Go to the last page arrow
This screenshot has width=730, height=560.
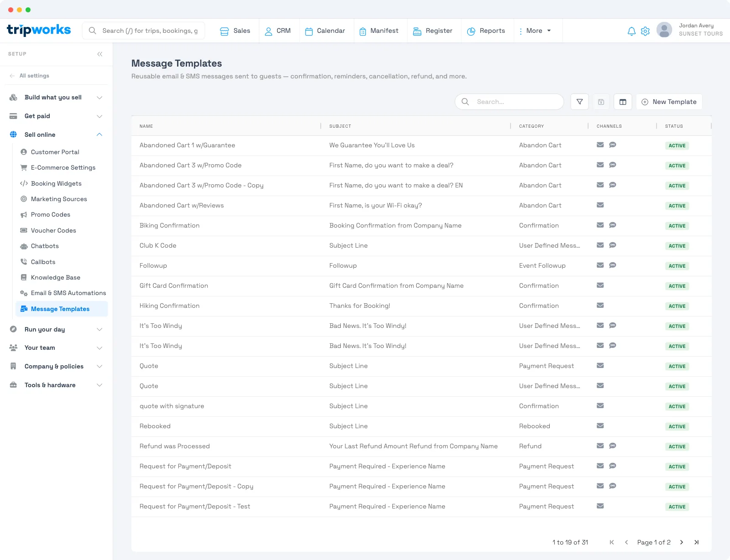[696, 542]
